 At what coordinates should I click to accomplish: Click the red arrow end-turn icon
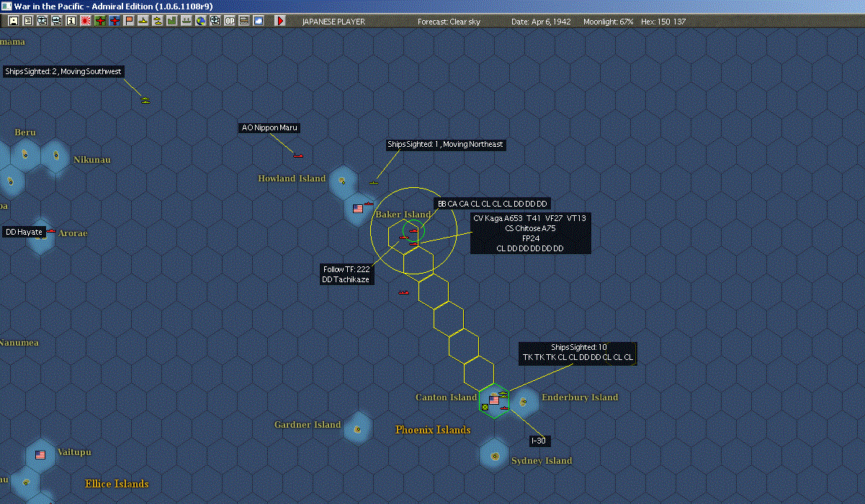click(280, 21)
